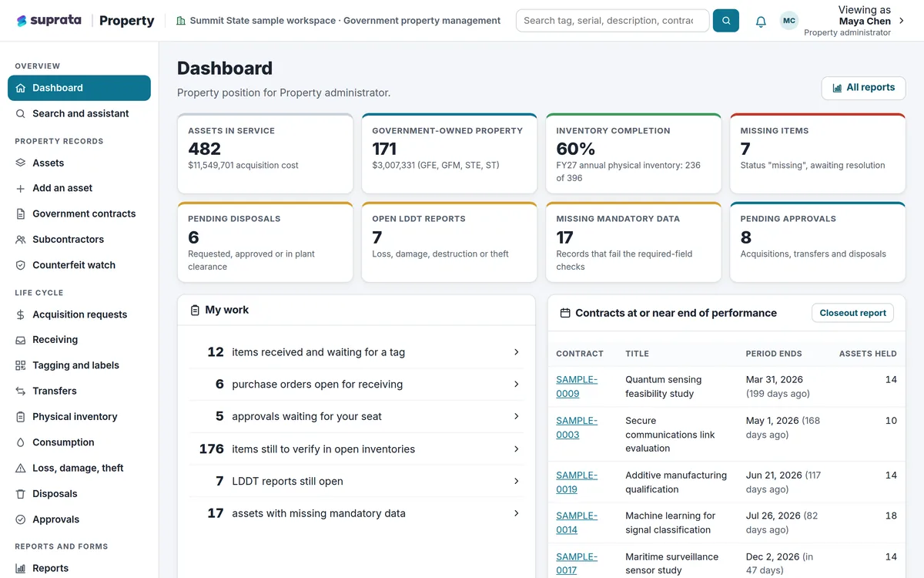Image resolution: width=924 pixels, height=578 pixels.
Task: Open the Government-owned property card
Action: pyautogui.click(x=450, y=153)
